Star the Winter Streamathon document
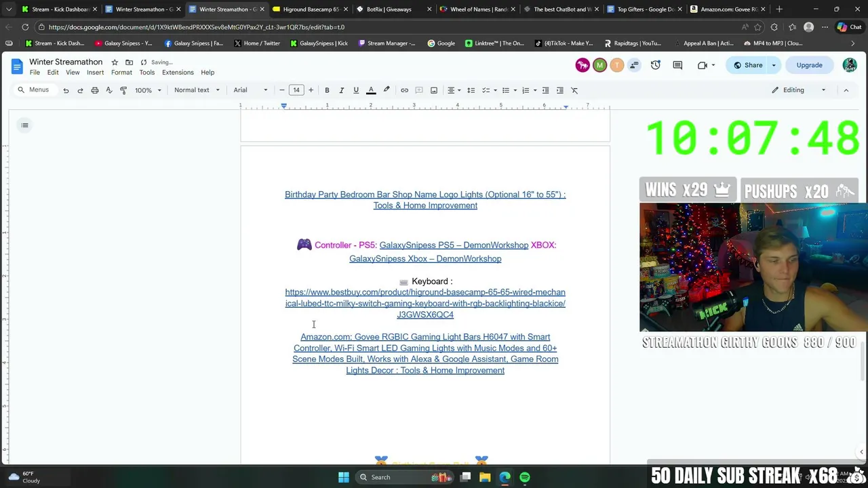Screen dimensions: 868x488 pyautogui.click(x=115, y=62)
